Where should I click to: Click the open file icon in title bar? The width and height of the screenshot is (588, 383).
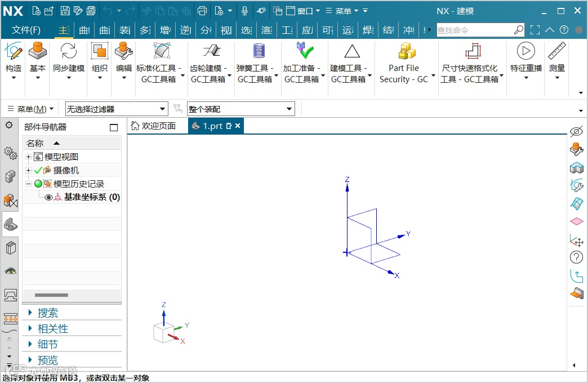48,11
